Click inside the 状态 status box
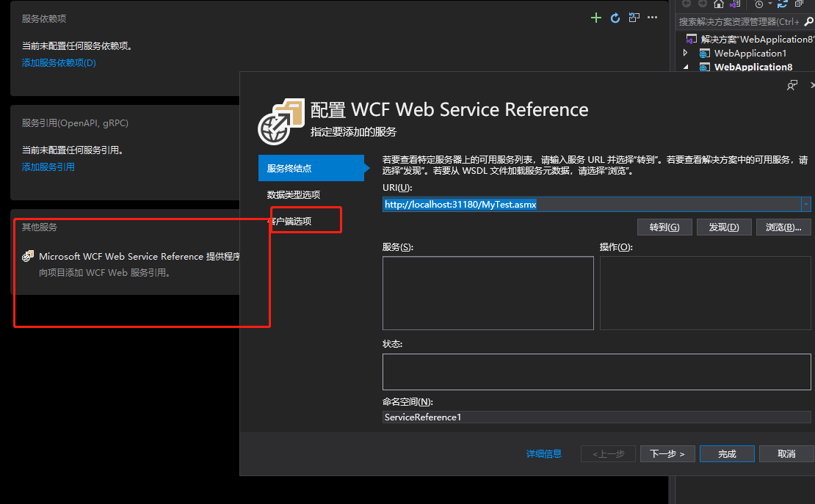The image size is (815, 504). [597, 372]
